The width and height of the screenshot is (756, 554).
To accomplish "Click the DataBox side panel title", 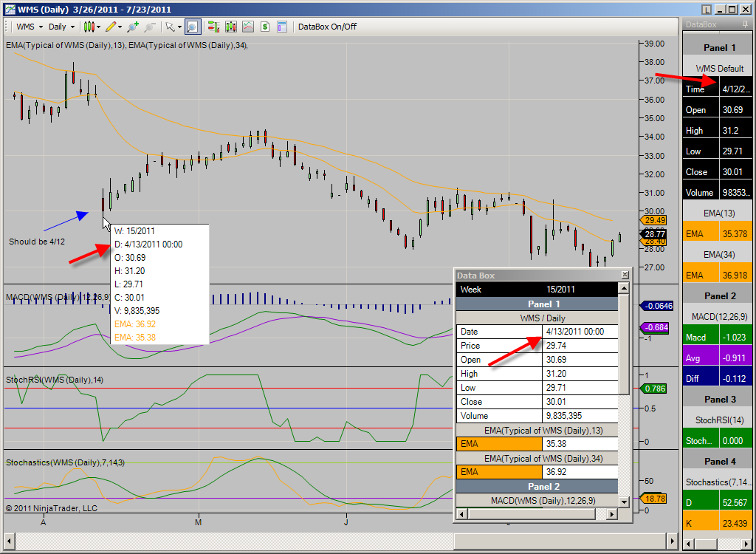I will pos(701,24).
